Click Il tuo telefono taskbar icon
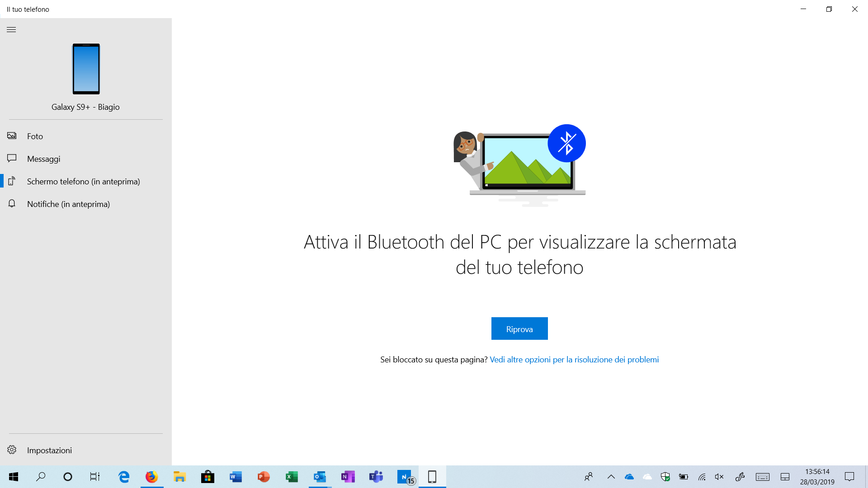 tap(432, 477)
